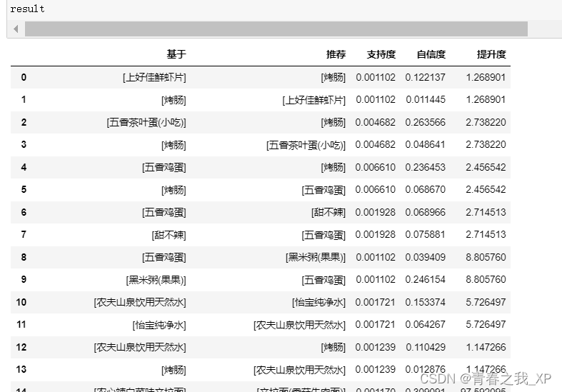Click [上好佳鲜虾片] in row 1

click(314, 100)
